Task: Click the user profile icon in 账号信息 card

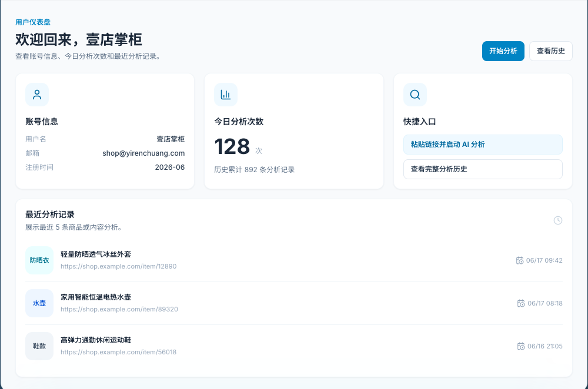Action: (x=36, y=95)
